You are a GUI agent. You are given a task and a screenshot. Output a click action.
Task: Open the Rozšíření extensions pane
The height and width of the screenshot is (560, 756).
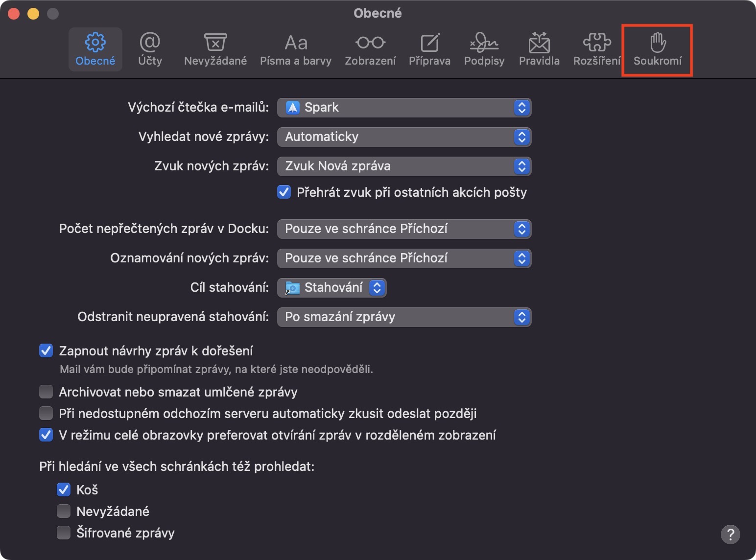(x=596, y=49)
